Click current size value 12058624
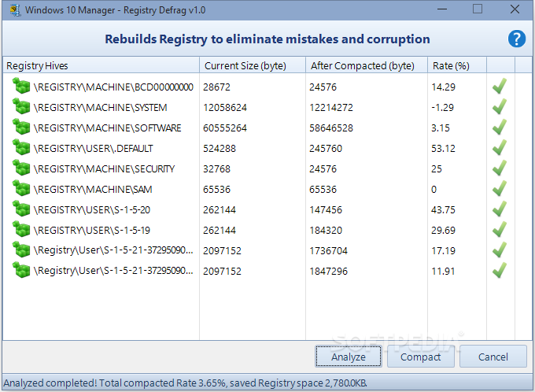535x392 pixels. pyautogui.click(x=225, y=108)
